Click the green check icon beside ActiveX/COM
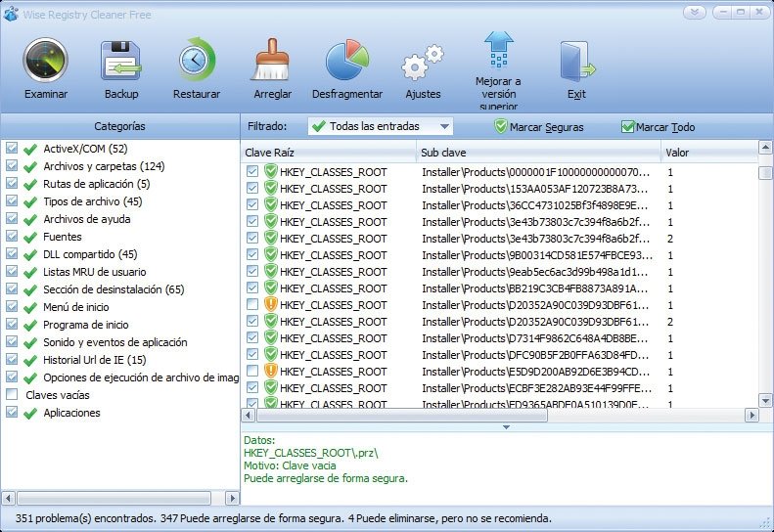This screenshot has width=774, height=532. pyautogui.click(x=30, y=149)
